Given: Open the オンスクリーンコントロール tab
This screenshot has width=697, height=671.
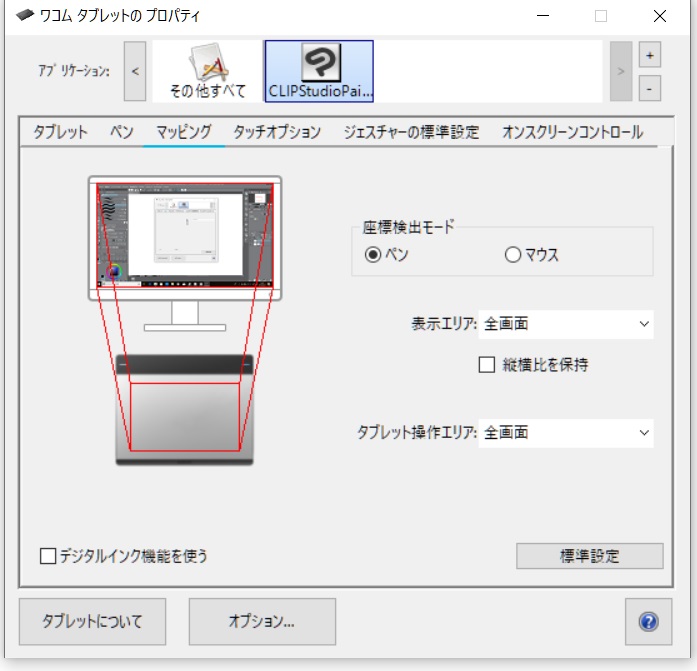Looking at the screenshot, I should pyautogui.click(x=573, y=132).
